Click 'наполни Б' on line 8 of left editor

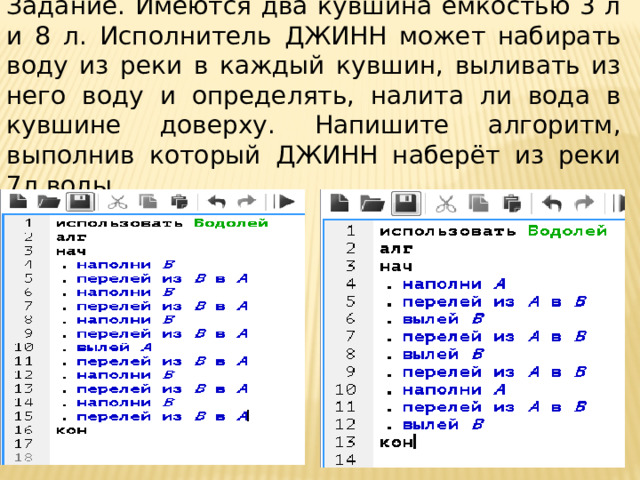tap(126, 320)
